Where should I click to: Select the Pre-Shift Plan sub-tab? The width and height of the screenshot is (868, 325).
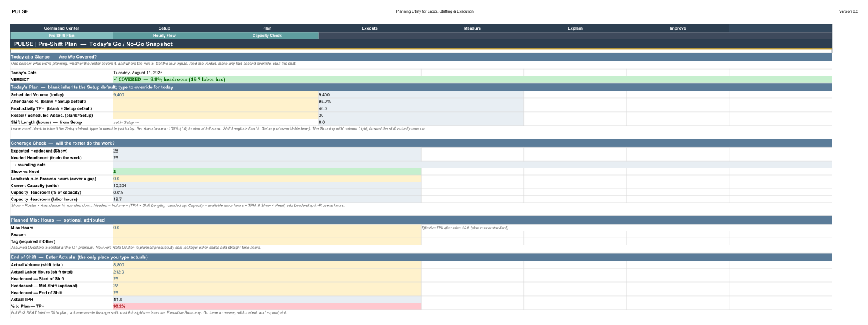point(61,36)
